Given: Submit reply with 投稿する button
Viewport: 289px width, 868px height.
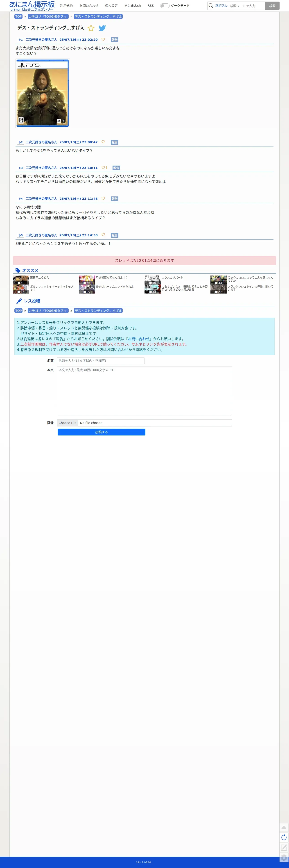Looking at the screenshot, I should pyautogui.click(x=101, y=432).
